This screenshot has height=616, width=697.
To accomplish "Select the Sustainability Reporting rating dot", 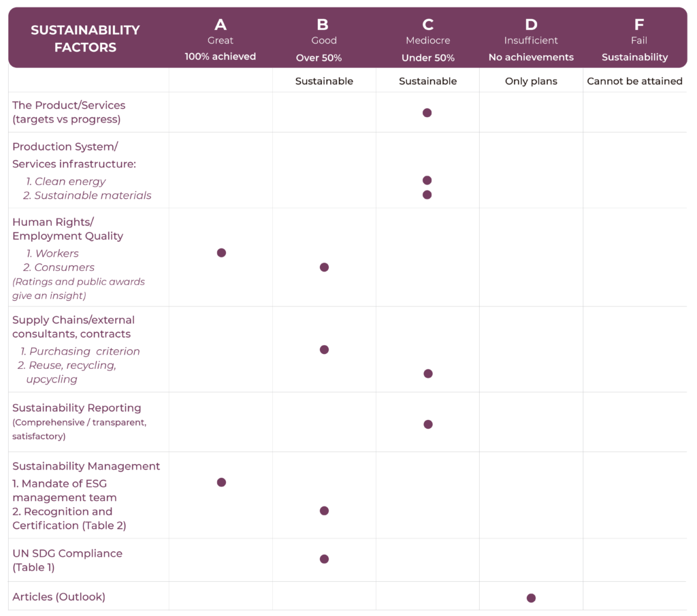I will 427,425.
